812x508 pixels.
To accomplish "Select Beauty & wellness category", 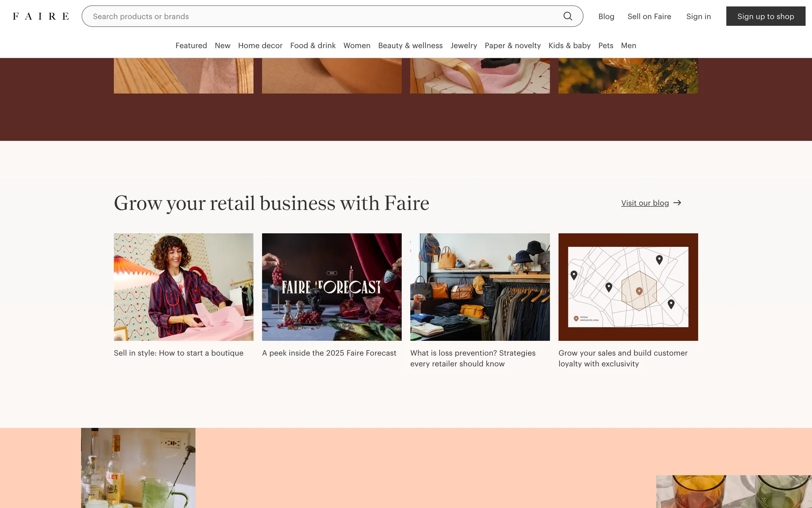I will click(x=410, y=45).
